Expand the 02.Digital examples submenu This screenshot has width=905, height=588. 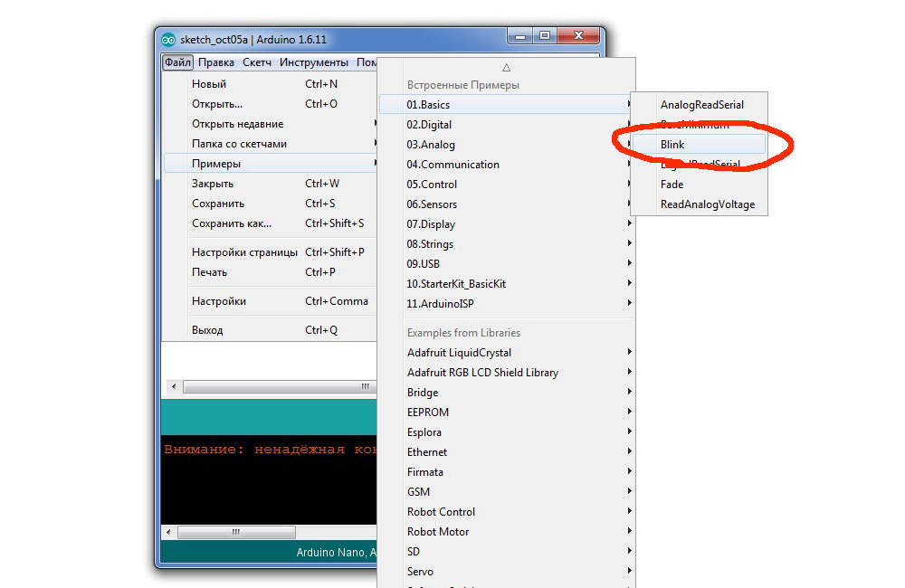(x=429, y=125)
